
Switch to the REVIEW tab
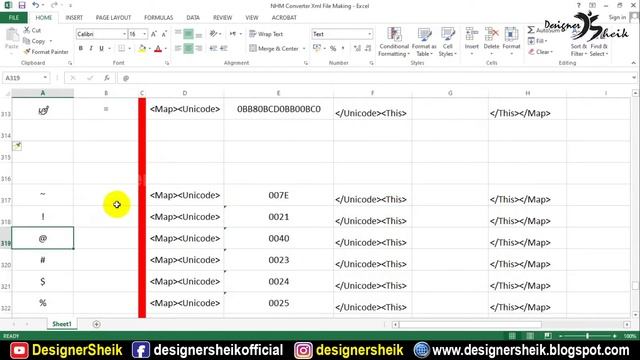[222, 18]
